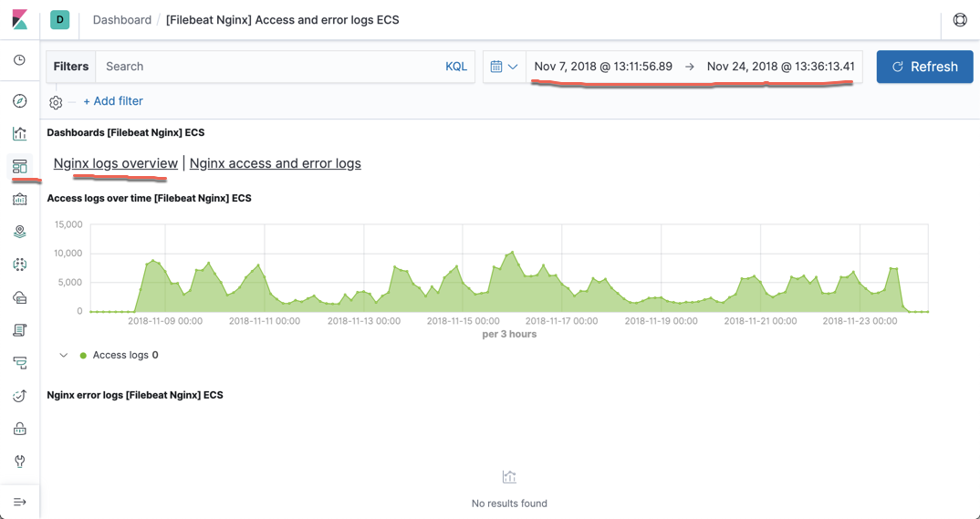980x519 pixels.
Task: Open Nginx logs overview link
Action: [116, 163]
